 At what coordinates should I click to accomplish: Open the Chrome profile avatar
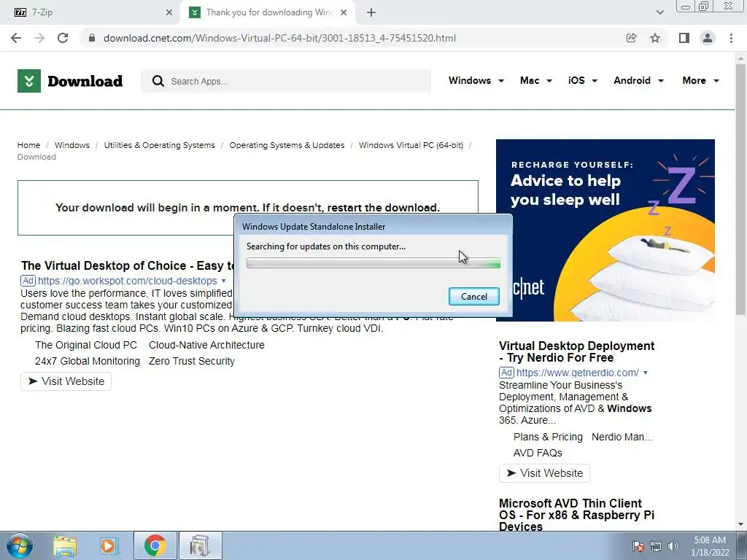tap(708, 38)
